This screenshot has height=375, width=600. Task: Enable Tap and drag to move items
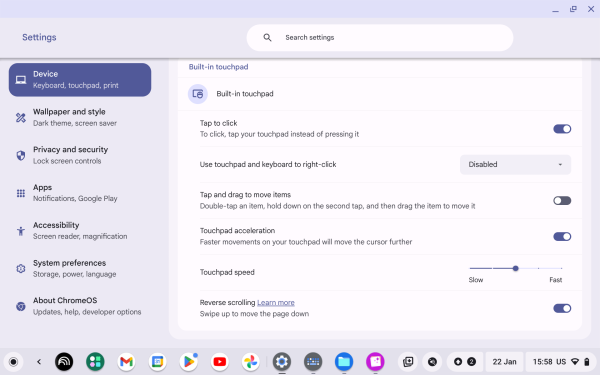[x=562, y=201]
